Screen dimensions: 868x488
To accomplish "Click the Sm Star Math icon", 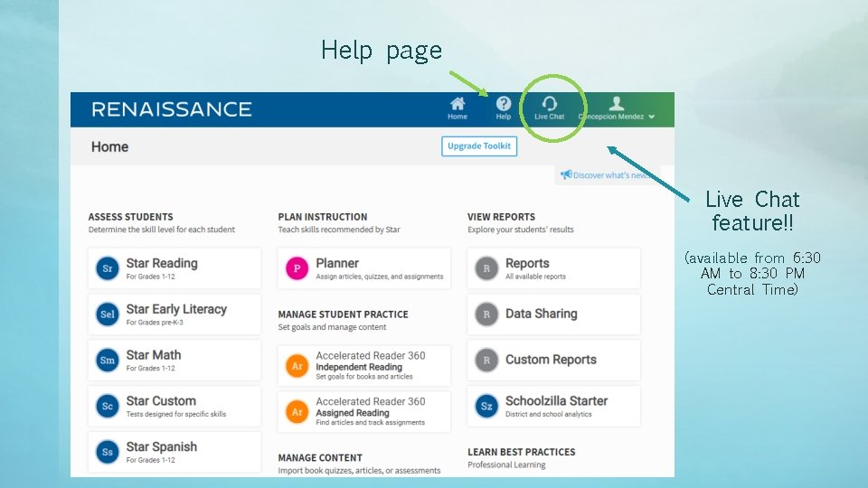I will tap(108, 361).
